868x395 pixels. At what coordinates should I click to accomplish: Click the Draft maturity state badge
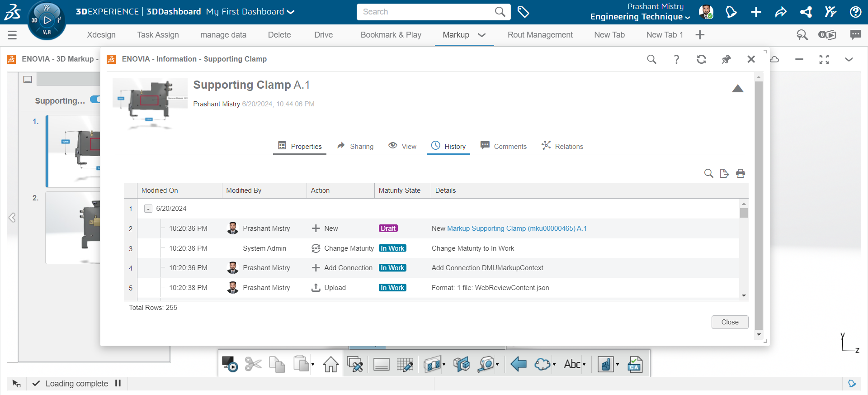click(388, 228)
